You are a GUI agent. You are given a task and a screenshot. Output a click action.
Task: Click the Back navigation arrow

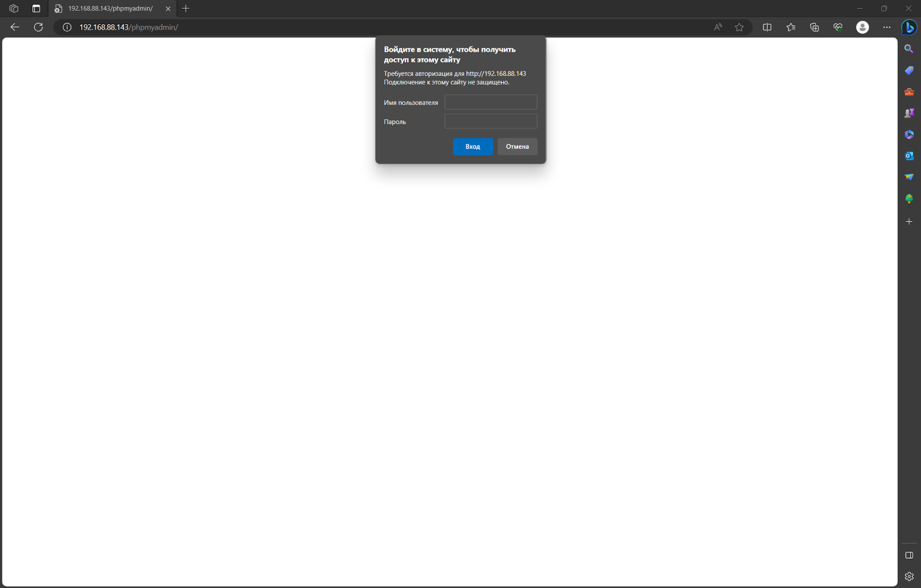point(15,27)
